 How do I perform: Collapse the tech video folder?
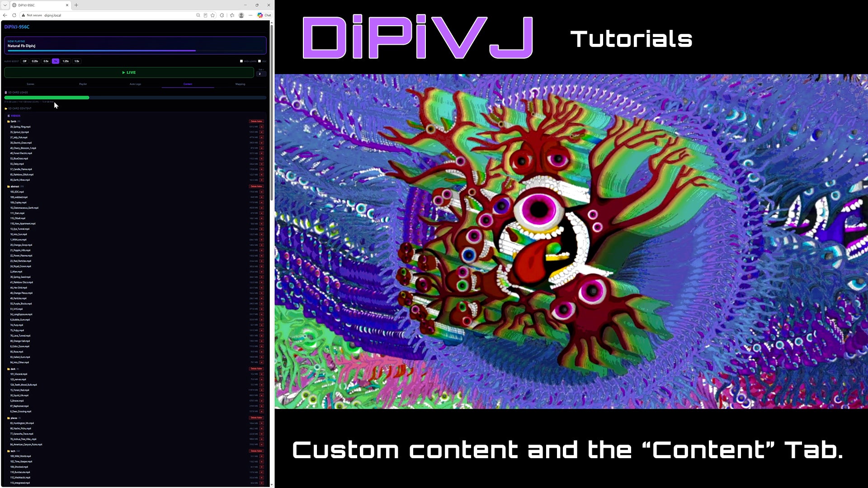13,451
